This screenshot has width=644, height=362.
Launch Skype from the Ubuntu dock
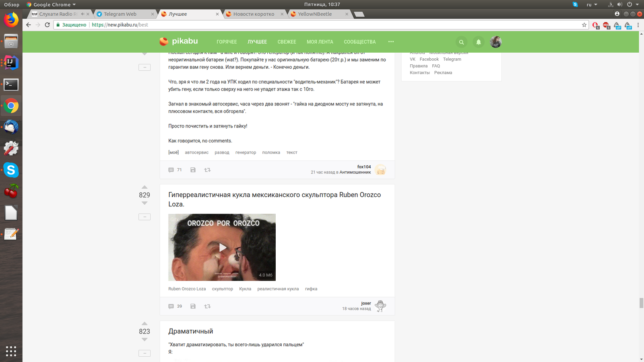click(11, 170)
